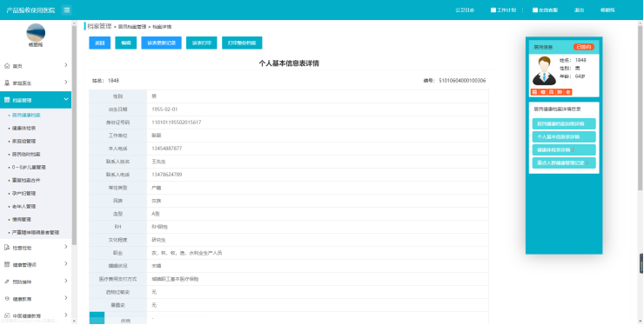Open 健康体检表 submenu item
The height and width of the screenshot is (325, 644).
tap(23, 129)
